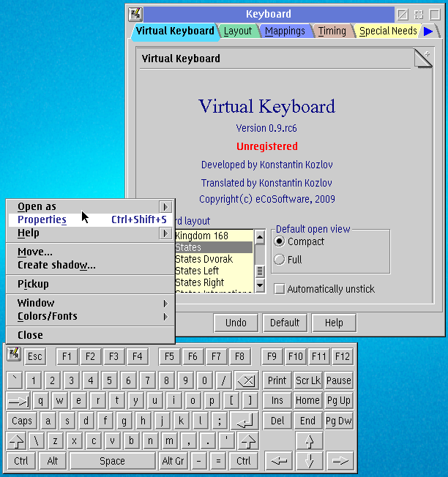Click the Print key

tap(277, 380)
